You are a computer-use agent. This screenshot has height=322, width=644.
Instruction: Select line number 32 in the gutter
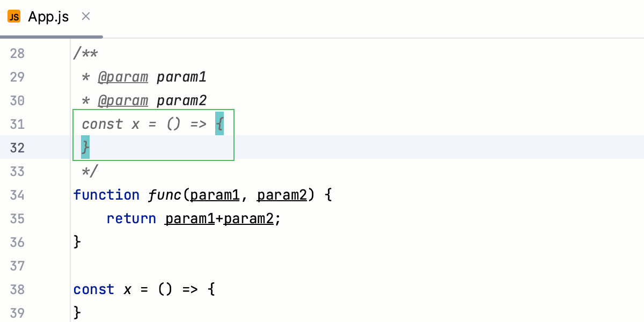[17, 148]
